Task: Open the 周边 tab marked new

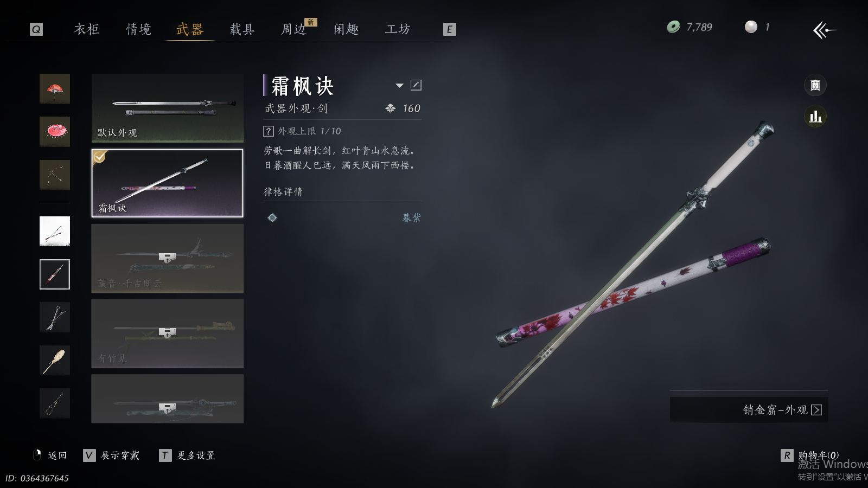Action: click(295, 29)
